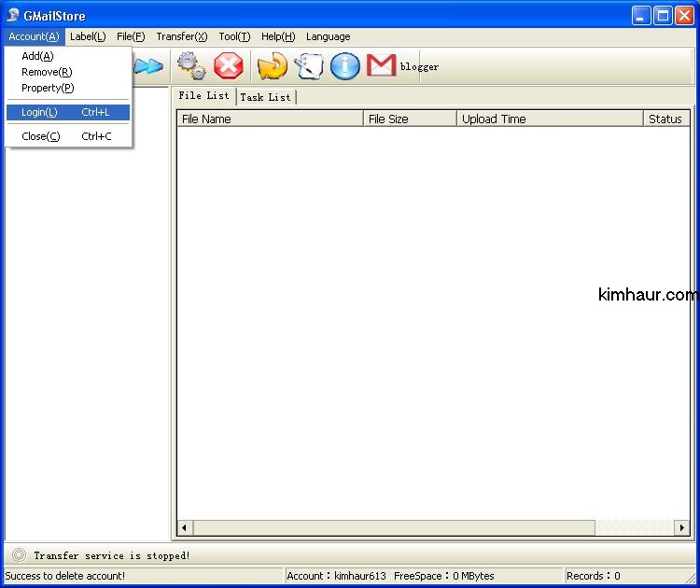Click the transfer service status icon
The width and height of the screenshot is (700, 588).
pyautogui.click(x=19, y=555)
